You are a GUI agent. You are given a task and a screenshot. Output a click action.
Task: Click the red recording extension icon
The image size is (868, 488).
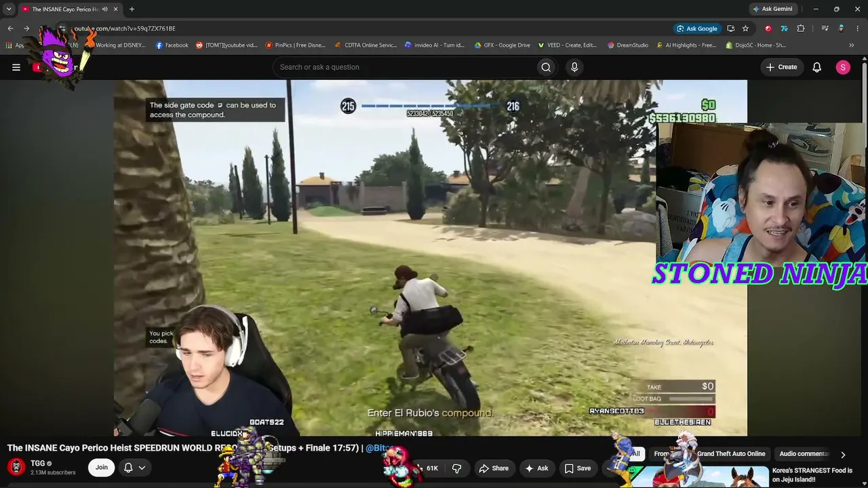768,28
